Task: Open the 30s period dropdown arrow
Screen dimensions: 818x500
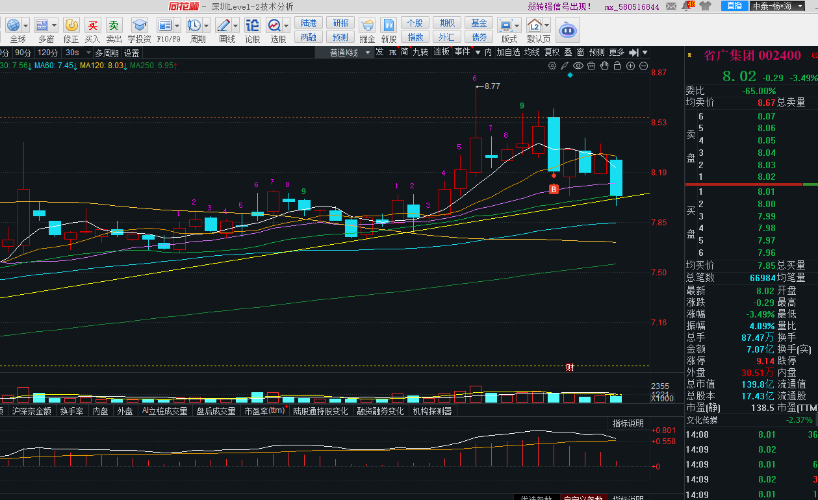Action: tap(88, 53)
